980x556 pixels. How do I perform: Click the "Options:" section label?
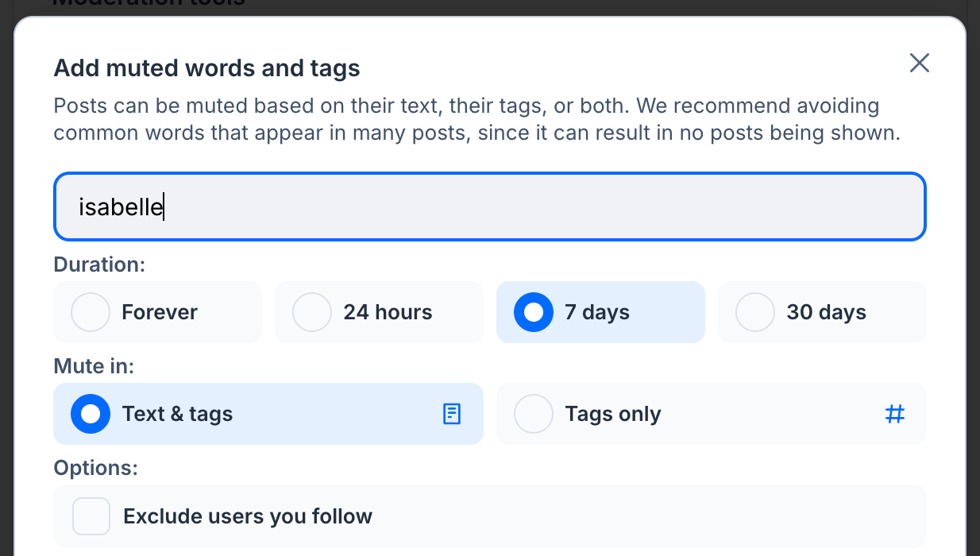pos(95,468)
